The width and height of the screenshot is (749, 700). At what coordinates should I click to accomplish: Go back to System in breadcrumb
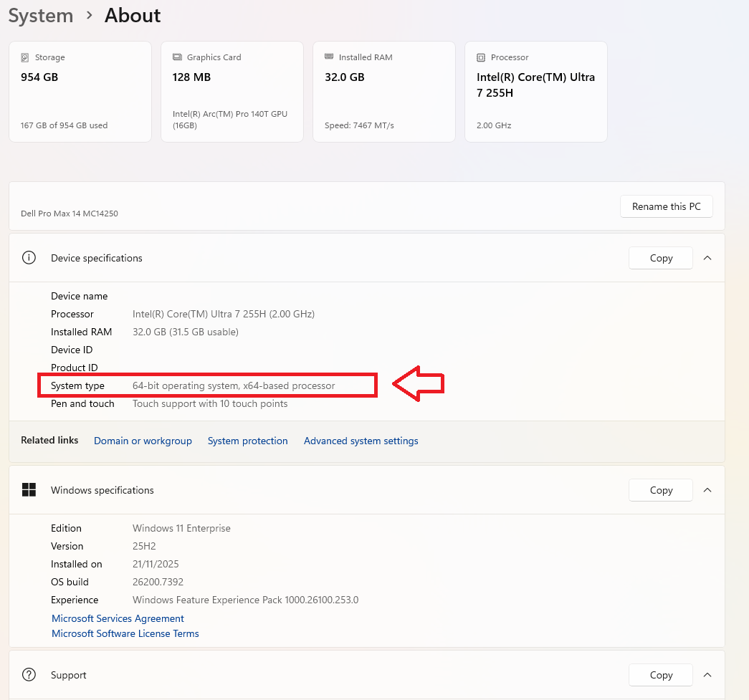pos(41,16)
